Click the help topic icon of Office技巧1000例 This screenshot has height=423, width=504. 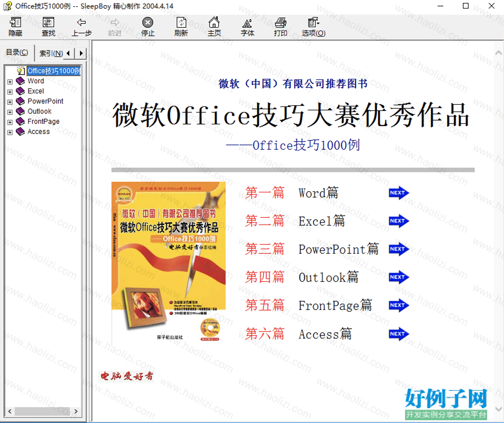(21, 71)
